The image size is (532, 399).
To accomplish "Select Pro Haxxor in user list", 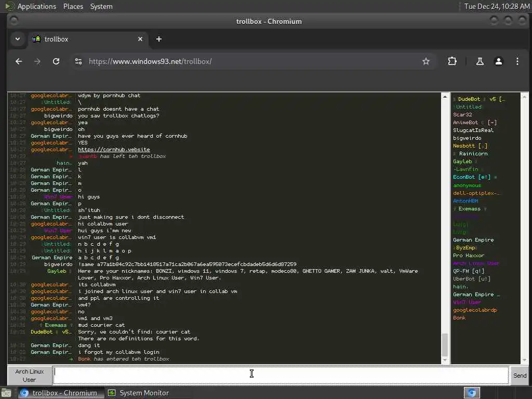I will coord(469,256).
